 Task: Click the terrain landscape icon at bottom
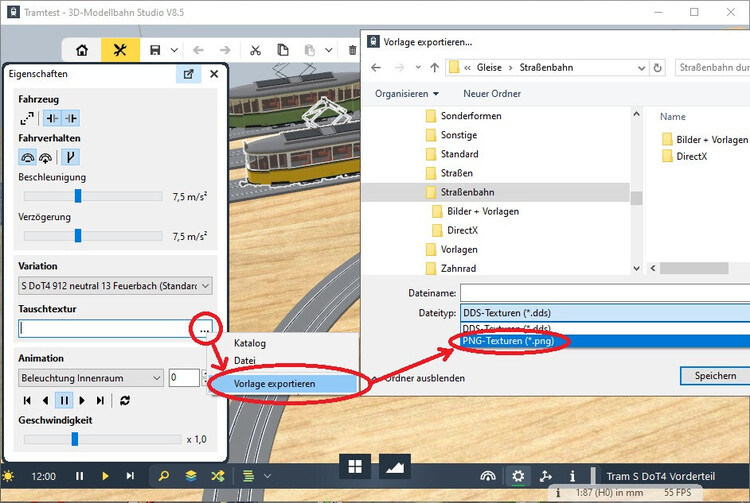pos(394,467)
